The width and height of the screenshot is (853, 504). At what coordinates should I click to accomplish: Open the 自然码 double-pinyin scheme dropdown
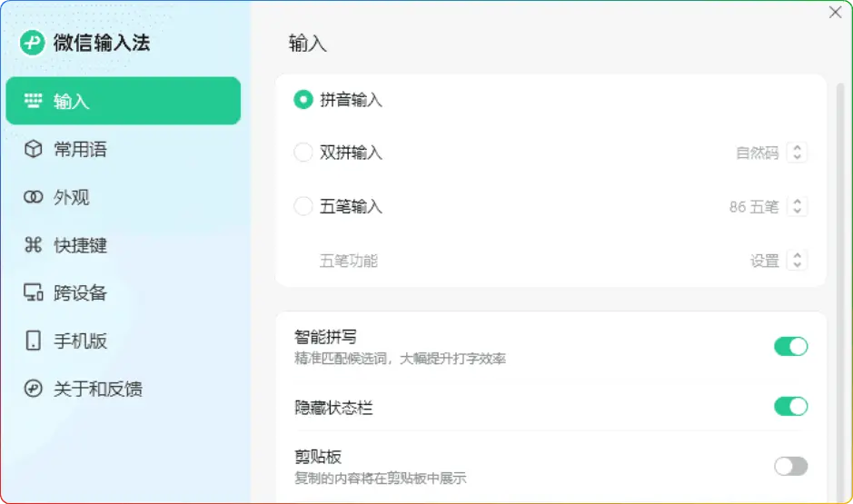pyautogui.click(x=797, y=153)
